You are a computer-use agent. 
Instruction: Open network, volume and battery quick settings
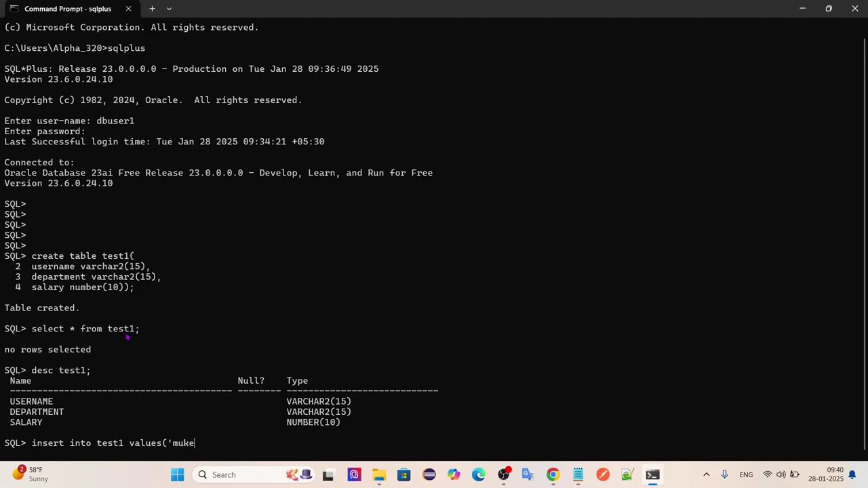pos(781,474)
